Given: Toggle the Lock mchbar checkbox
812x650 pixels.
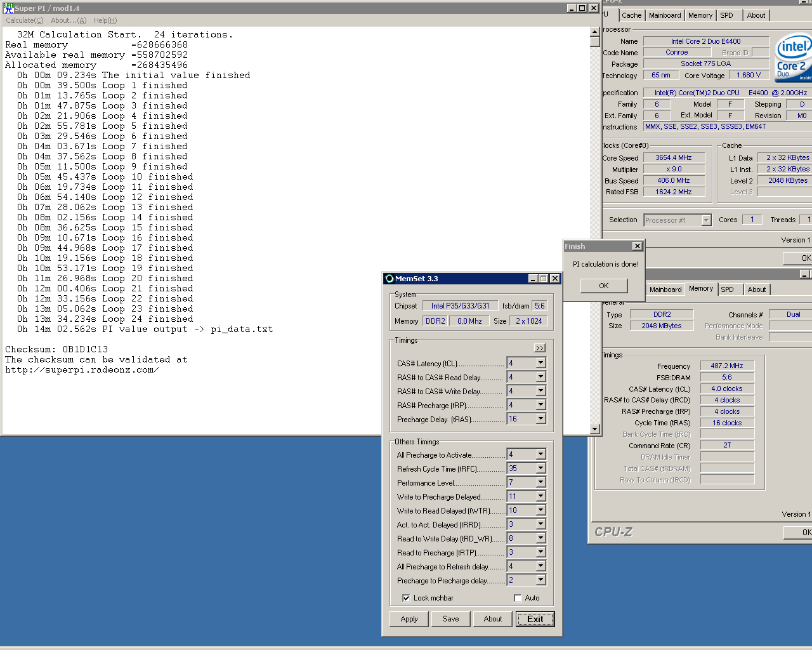Looking at the screenshot, I should coord(406,598).
